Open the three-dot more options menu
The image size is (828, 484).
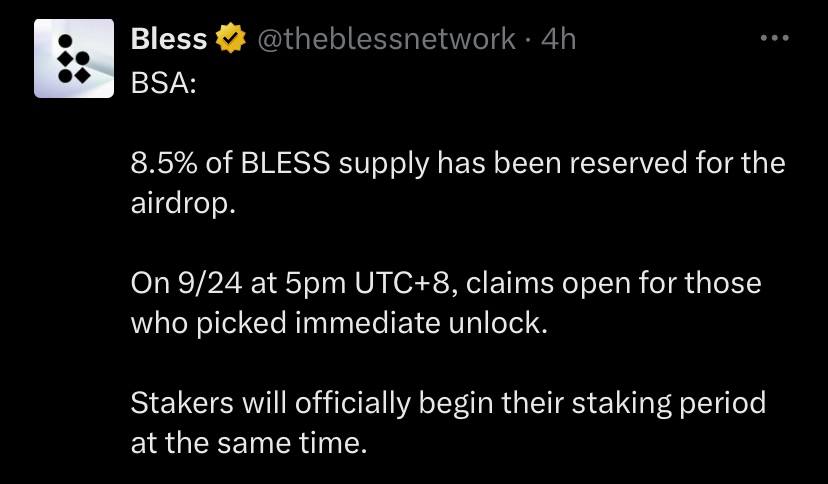tap(775, 38)
